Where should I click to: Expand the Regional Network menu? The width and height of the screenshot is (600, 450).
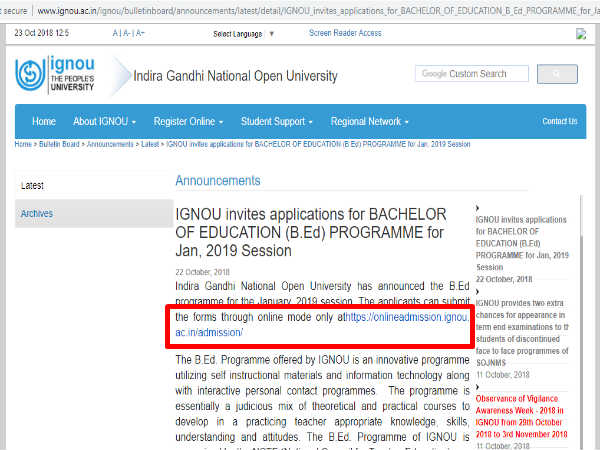tap(370, 121)
